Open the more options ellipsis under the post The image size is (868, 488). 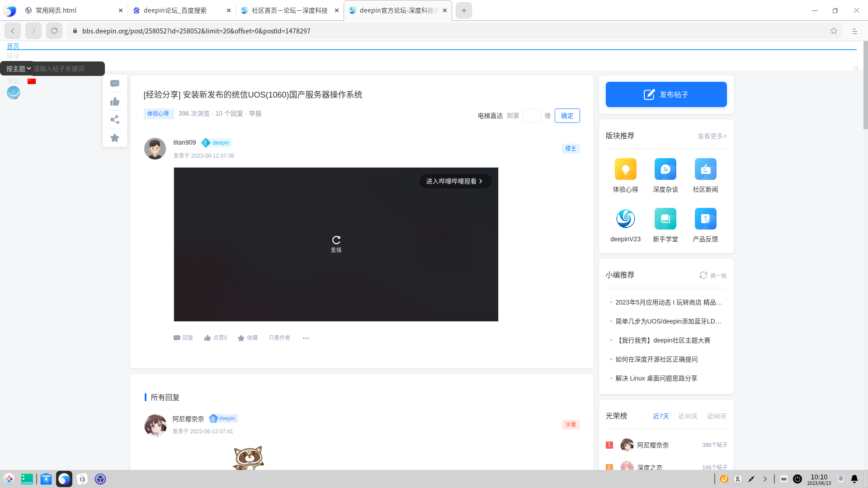(x=306, y=338)
